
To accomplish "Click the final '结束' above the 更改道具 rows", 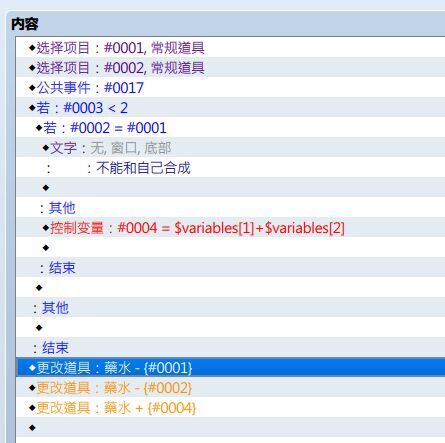I will 55,348.
